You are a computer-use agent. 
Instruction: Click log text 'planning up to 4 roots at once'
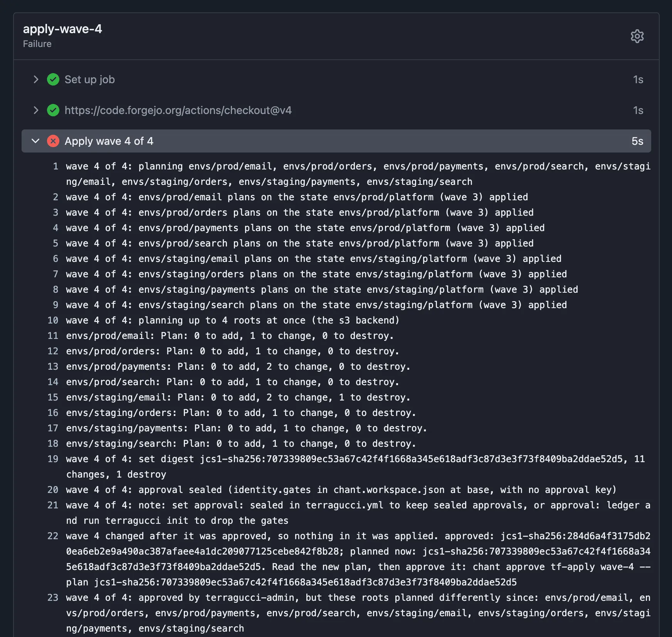[222, 320]
